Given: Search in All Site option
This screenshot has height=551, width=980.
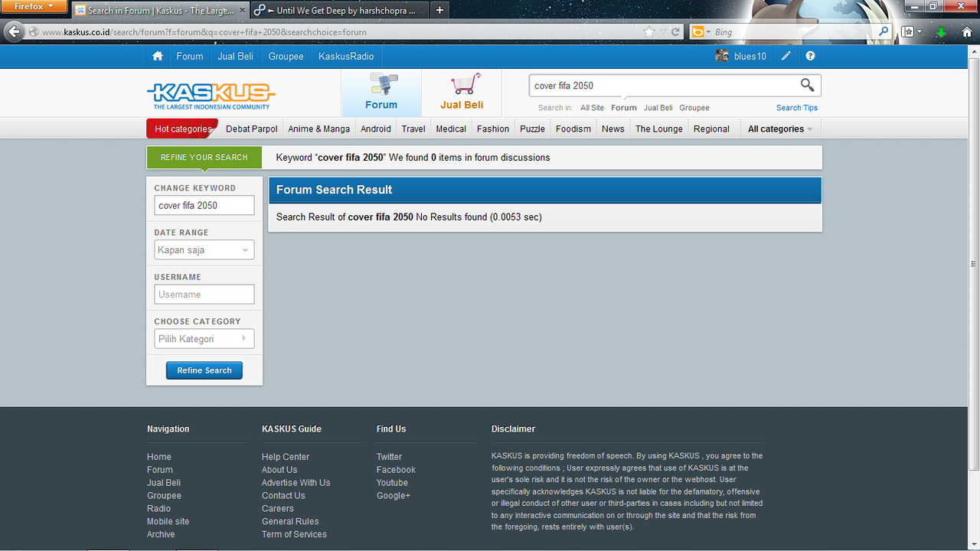Looking at the screenshot, I should pos(592,108).
